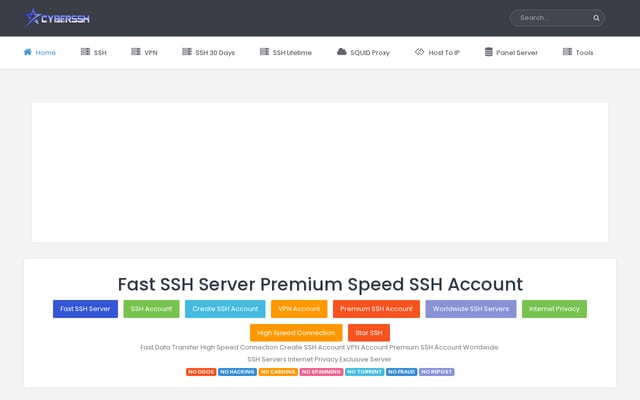Click the Fast SSH Server Premium heading
The height and width of the screenshot is (400, 640).
(320, 284)
